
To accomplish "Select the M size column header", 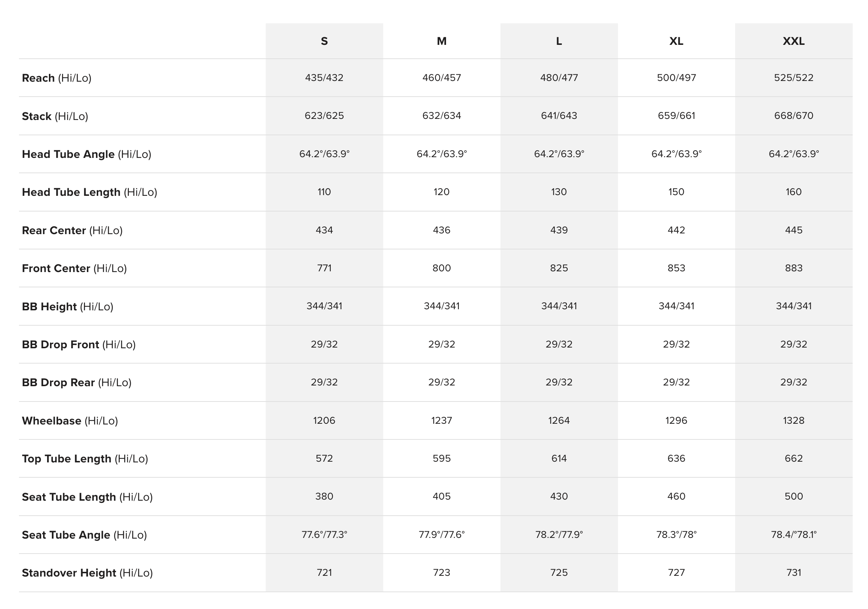I will (442, 41).
